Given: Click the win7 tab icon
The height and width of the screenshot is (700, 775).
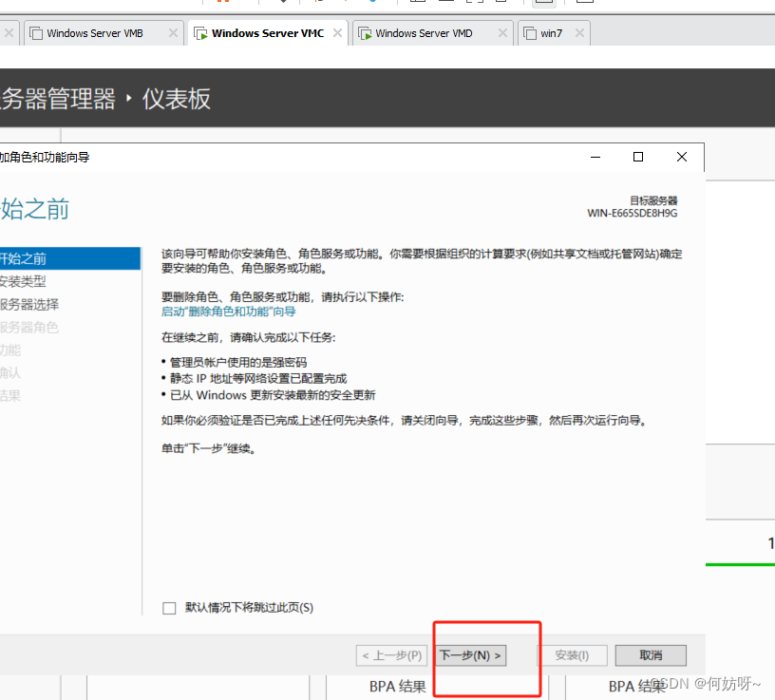Looking at the screenshot, I should click(529, 33).
